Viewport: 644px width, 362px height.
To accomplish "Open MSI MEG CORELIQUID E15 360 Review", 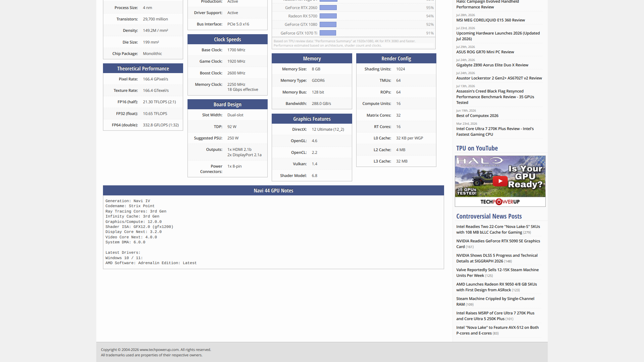I will click(490, 20).
